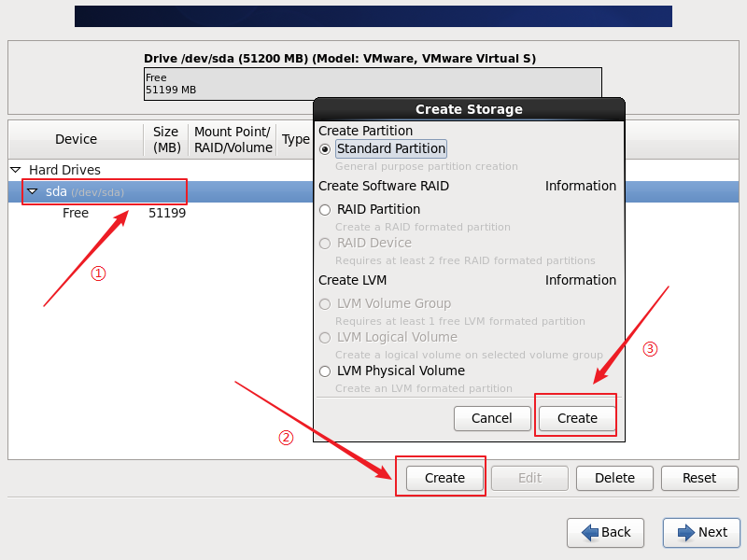Go back with the Back button
747x560 pixels.
[605, 532]
